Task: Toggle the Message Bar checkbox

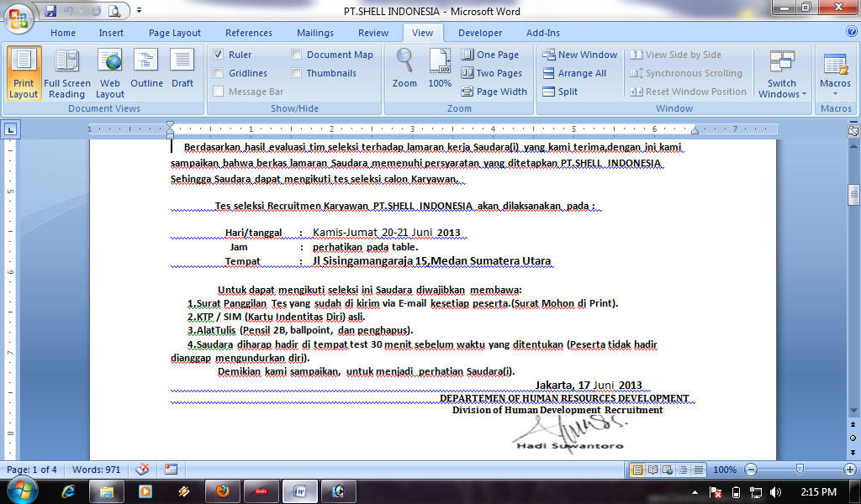Action: tap(219, 92)
